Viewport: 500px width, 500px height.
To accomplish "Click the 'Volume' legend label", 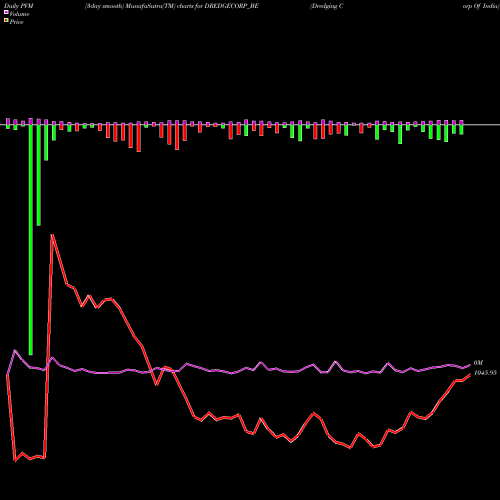I will click(x=19, y=14).
